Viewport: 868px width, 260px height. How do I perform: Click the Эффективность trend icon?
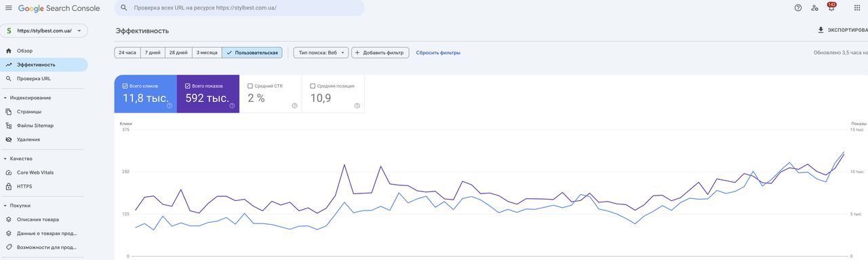click(x=9, y=64)
